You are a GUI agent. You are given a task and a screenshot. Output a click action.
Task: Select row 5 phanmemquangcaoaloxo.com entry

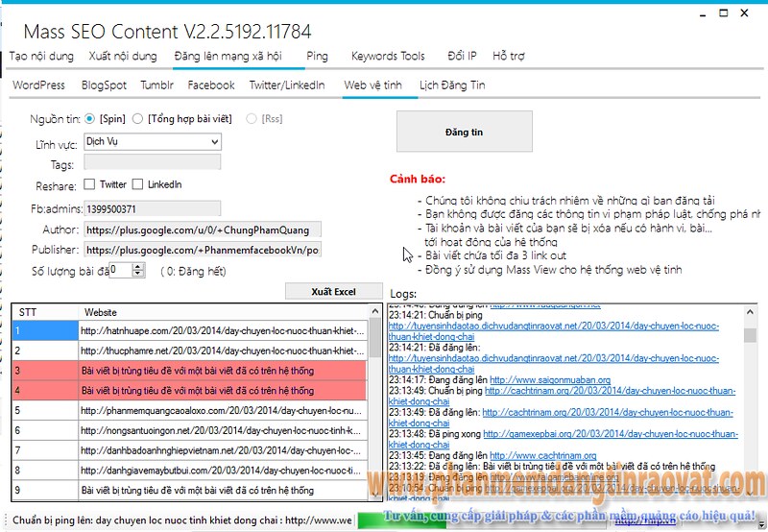190,410
